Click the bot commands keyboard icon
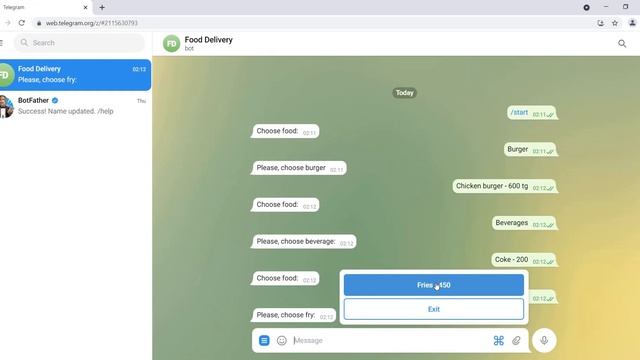 point(498,340)
